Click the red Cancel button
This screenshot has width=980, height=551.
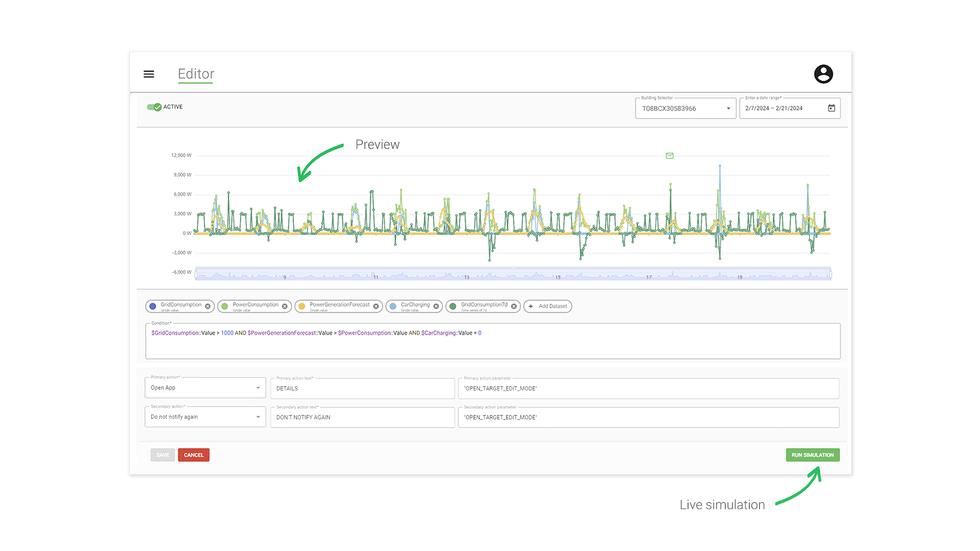pos(193,455)
